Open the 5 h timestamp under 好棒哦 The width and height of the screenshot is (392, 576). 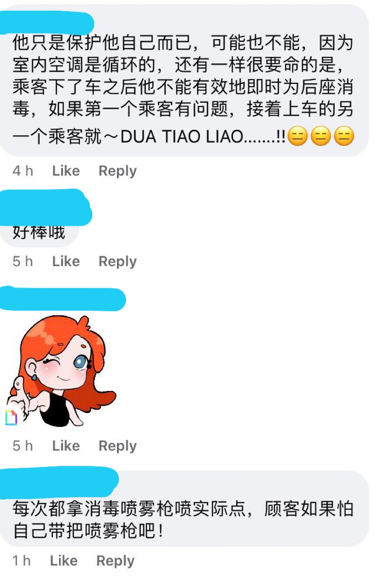coord(23,261)
